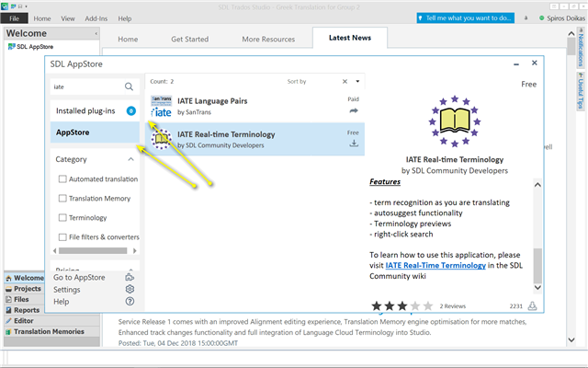Image resolution: width=588 pixels, height=368 pixels.
Task: Collapse the Category section
Action: tap(130, 159)
